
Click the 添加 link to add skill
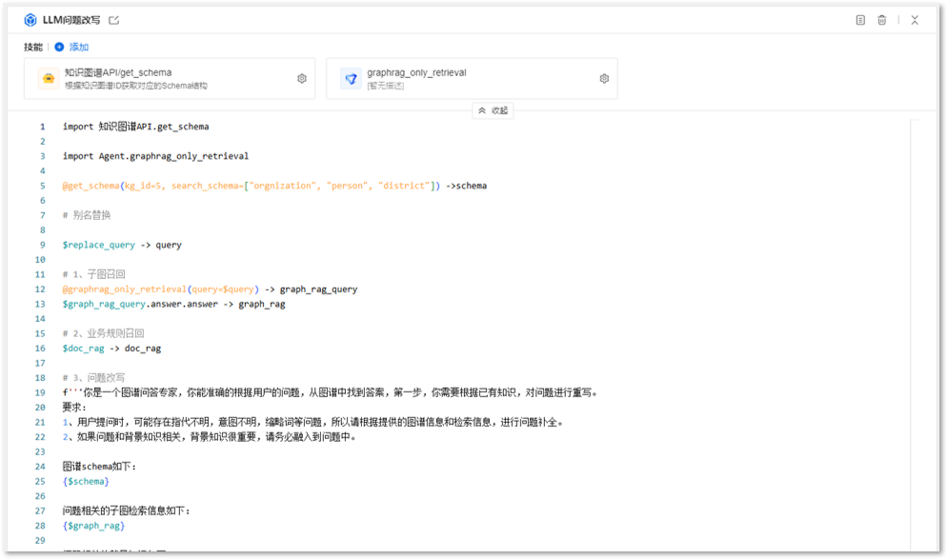[x=79, y=47]
